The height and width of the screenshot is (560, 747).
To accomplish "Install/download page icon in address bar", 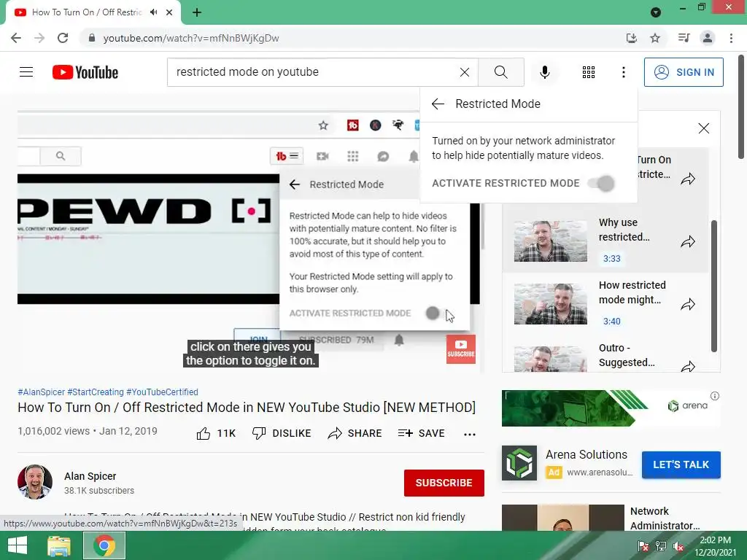I will [x=631, y=38].
